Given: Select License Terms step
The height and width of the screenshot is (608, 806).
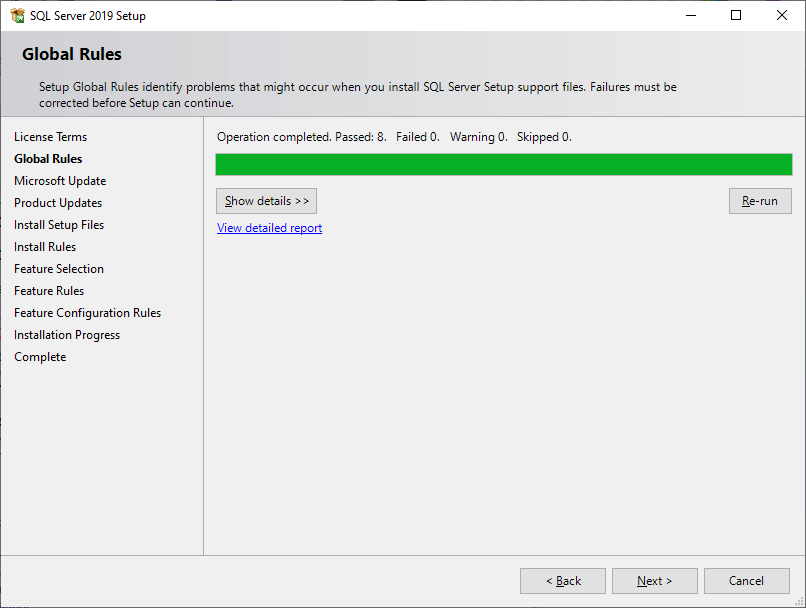Looking at the screenshot, I should [50, 136].
